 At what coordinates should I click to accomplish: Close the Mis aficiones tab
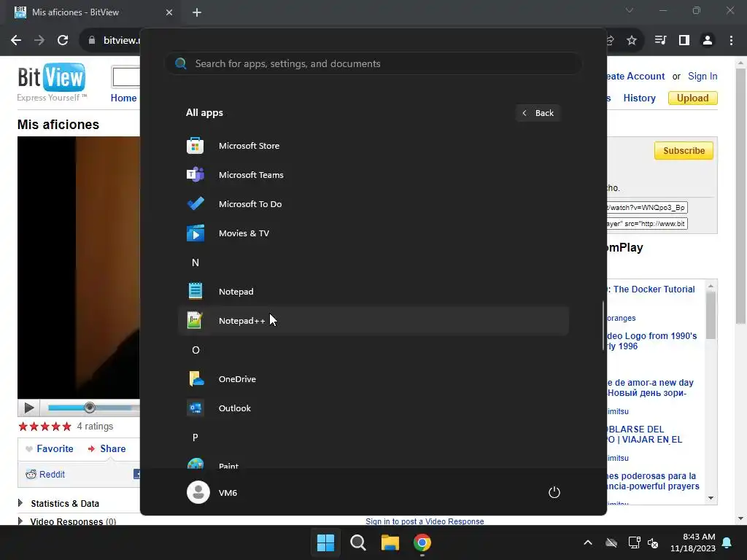pyautogui.click(x=169, y=12)
